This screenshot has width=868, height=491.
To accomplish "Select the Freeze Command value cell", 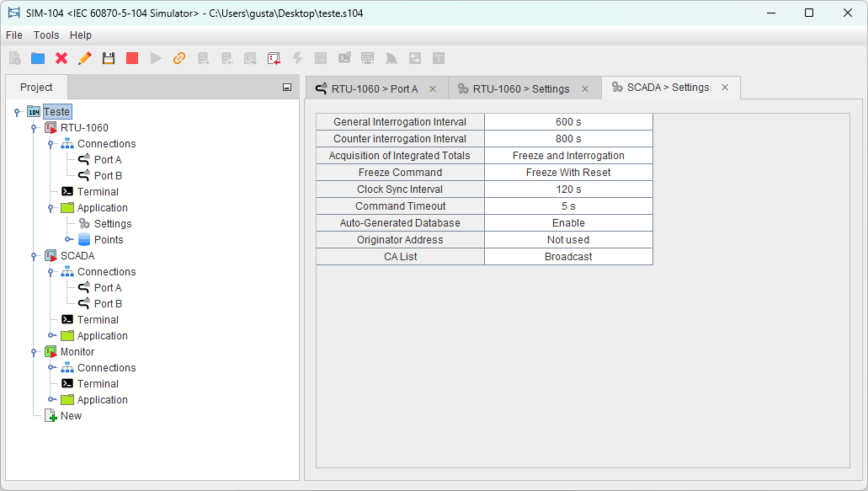I will pos(568,173).
